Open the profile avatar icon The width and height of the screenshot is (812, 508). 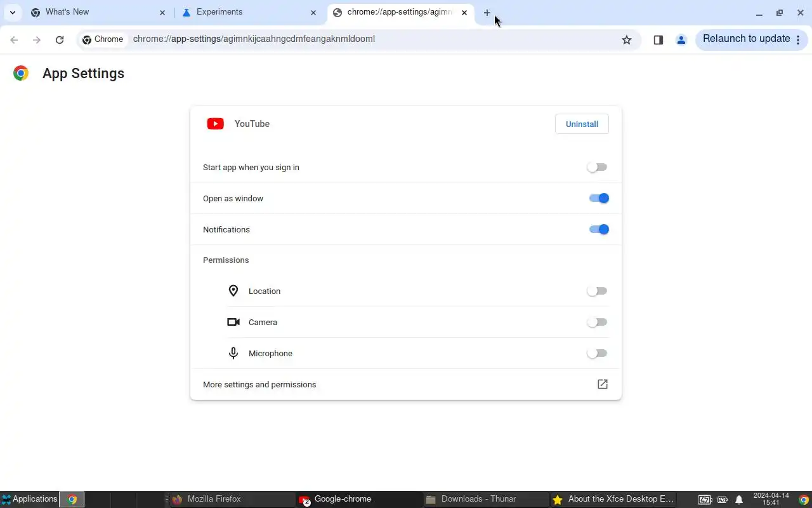(x=681, y=39)
